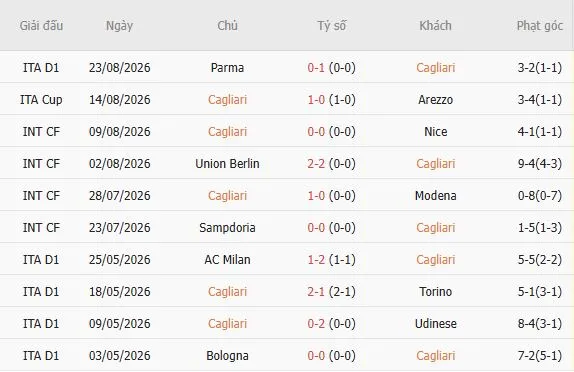Open Arezzo team link

pyautogui.click(x=436, y=100)
